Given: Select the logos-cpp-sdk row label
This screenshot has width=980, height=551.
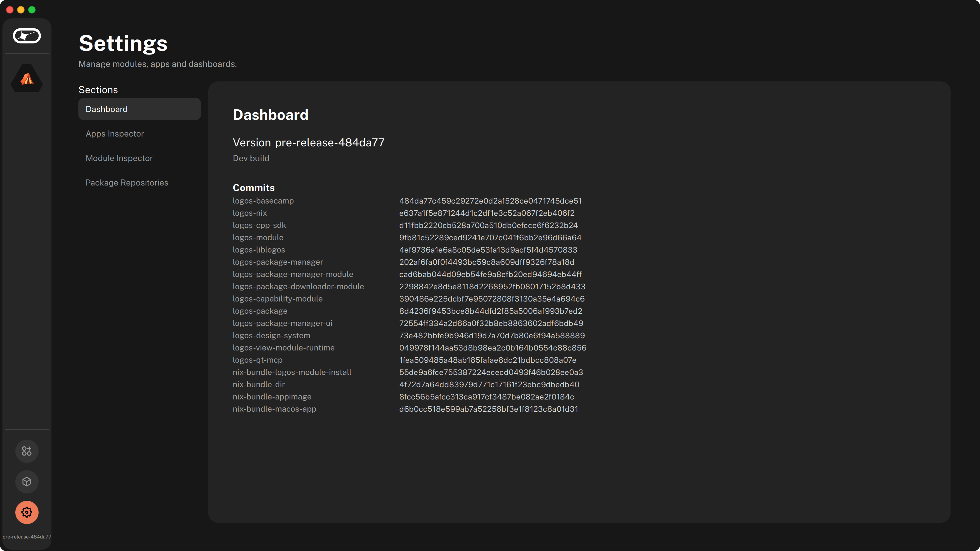Looking at the screenshot, I should click(259, 225).
